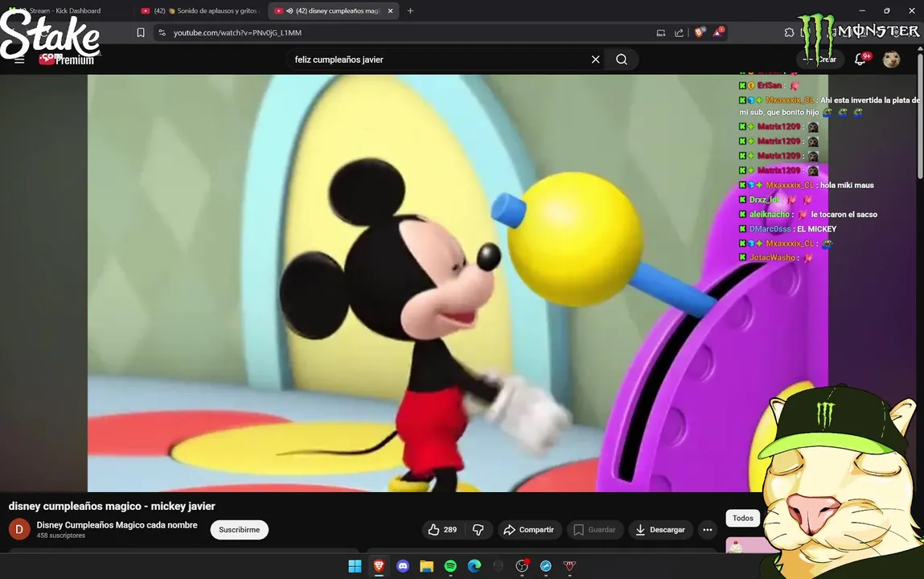Screen dimensions: 924x579
Task: Open Microsoft Edge from the taskbar
Action: [474, 566]
